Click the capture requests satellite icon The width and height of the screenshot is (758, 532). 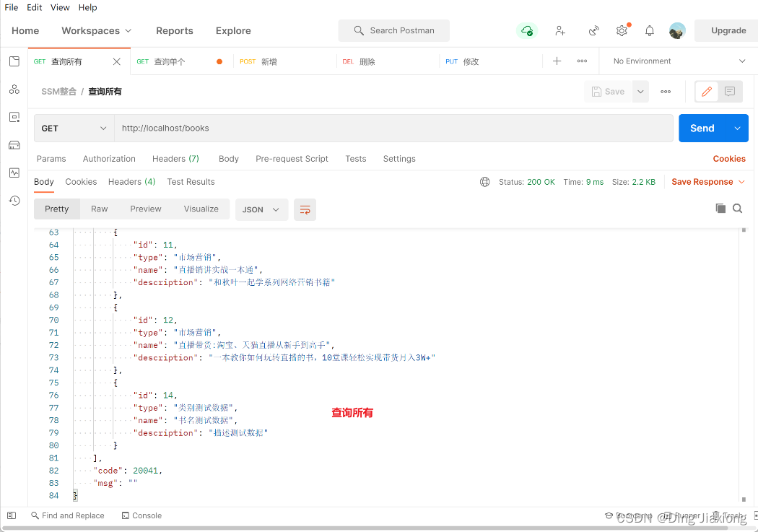(x=593, y=30)
